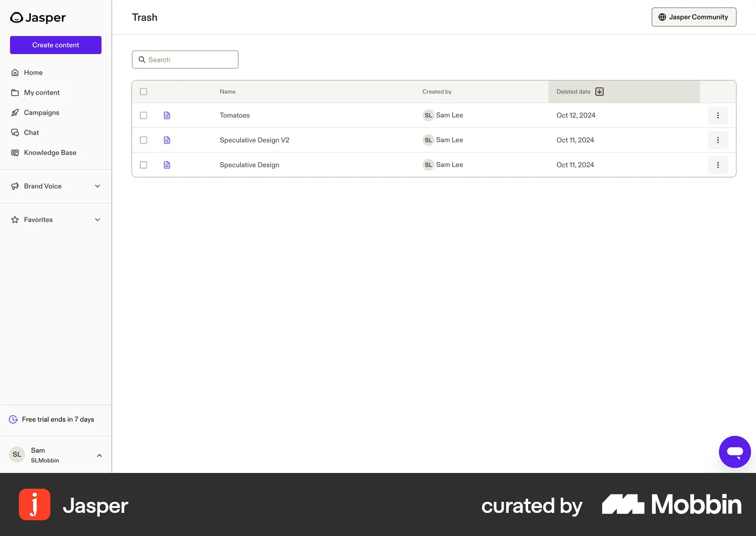Click the Tomatoes document icon

(x=167, y=115)
